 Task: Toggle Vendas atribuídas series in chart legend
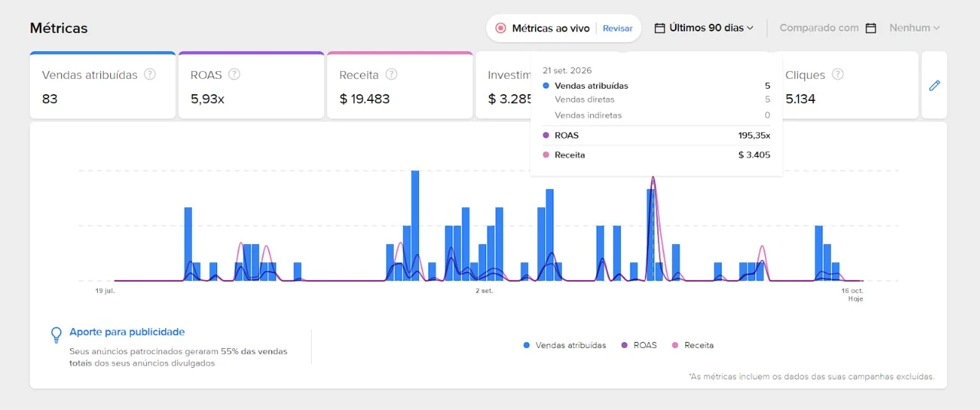(565, 346)
